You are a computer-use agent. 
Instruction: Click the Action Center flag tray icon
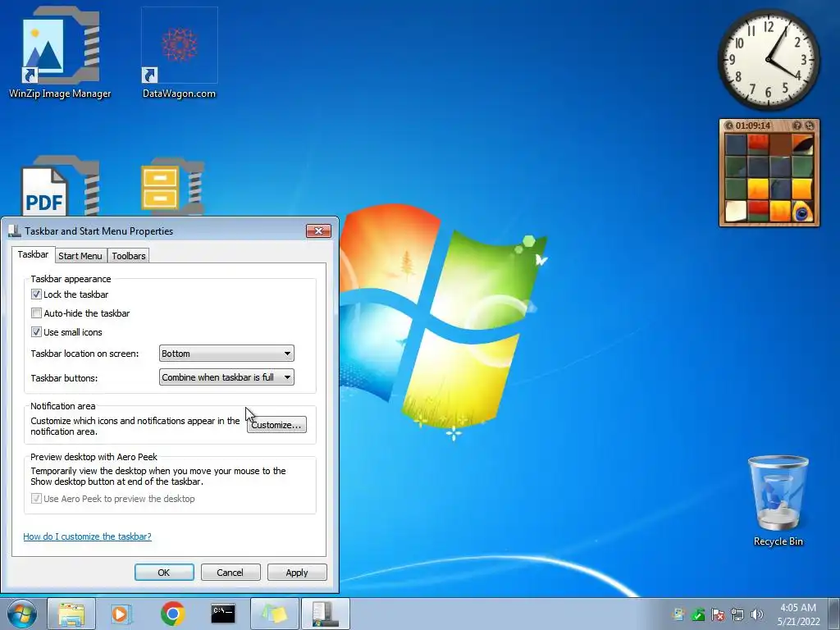click(718, 614)
